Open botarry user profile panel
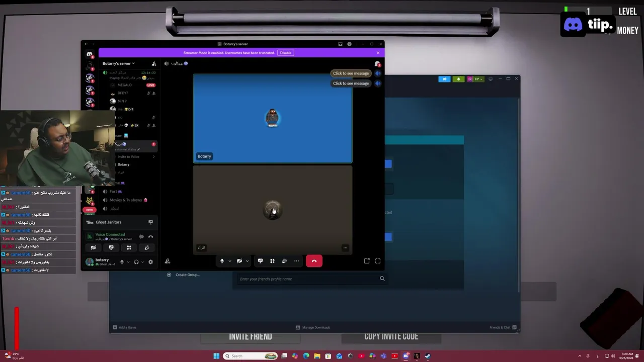This screenshot has height=362, width=644. pyautogui.click(x=101, y=261)
